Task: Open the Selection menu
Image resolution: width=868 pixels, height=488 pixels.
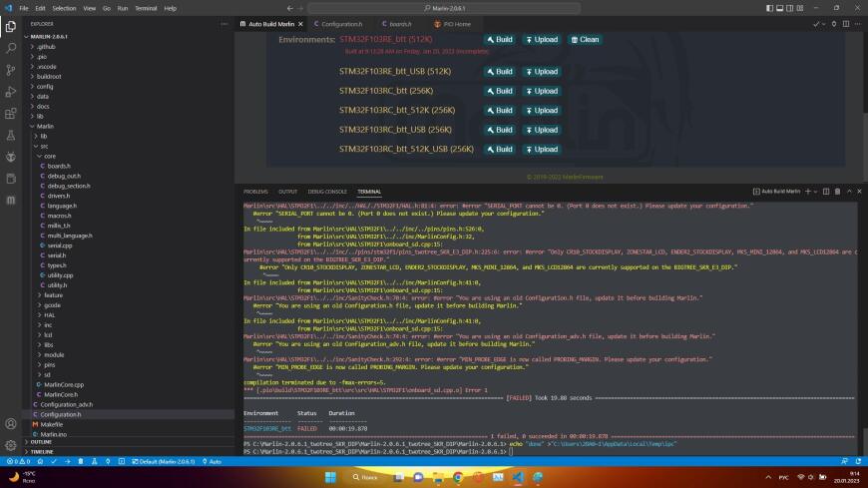Action: point(64,8)
